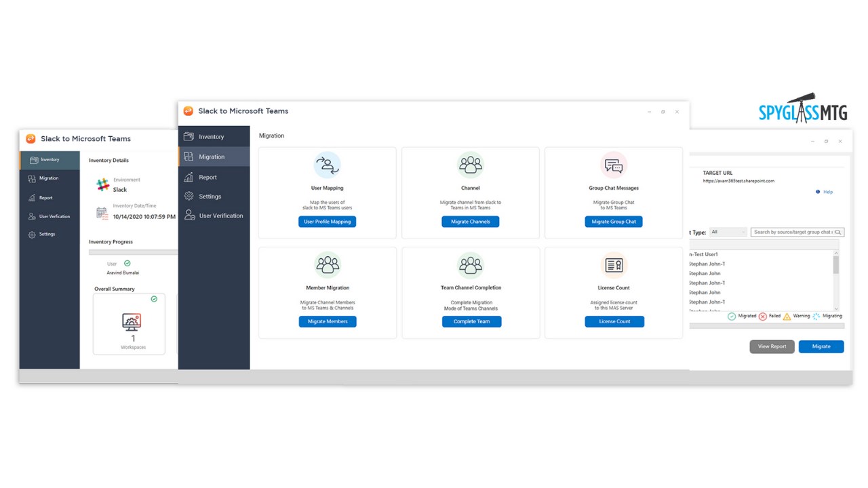Viewport: 868px width, 488px height.
Task: Click the Slack logo icon under Inventory Details
Action: point(102,184)
